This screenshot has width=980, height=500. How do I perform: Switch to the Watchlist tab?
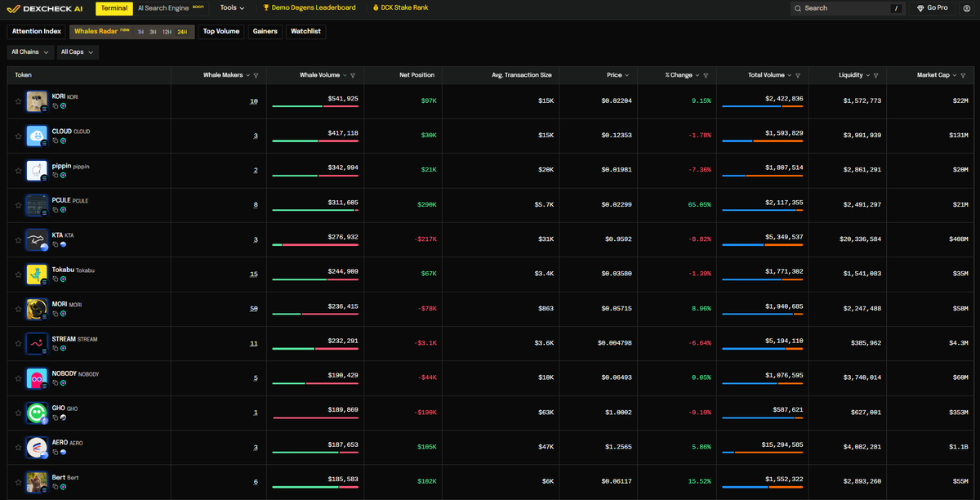coord(305,31)
